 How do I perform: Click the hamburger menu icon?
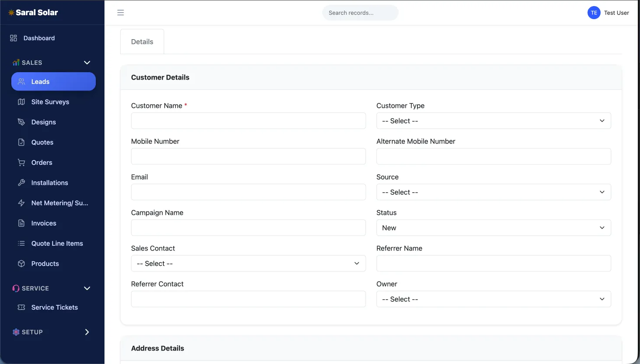tap(121, 13)
